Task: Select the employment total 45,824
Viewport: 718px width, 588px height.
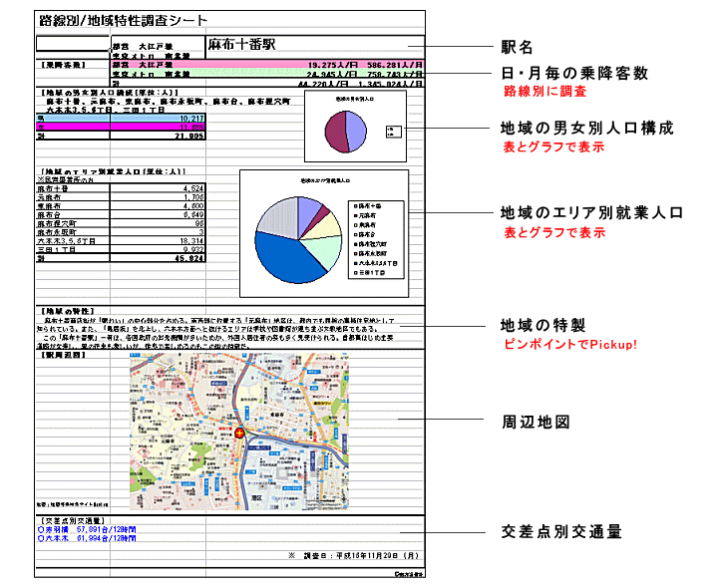Action: 189,258
